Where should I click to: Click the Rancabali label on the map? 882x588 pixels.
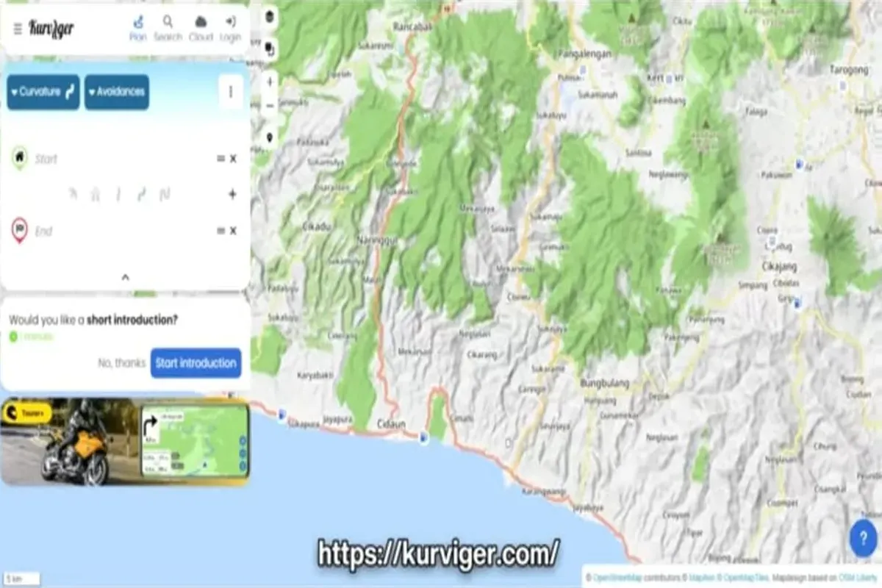click(413, 26)
